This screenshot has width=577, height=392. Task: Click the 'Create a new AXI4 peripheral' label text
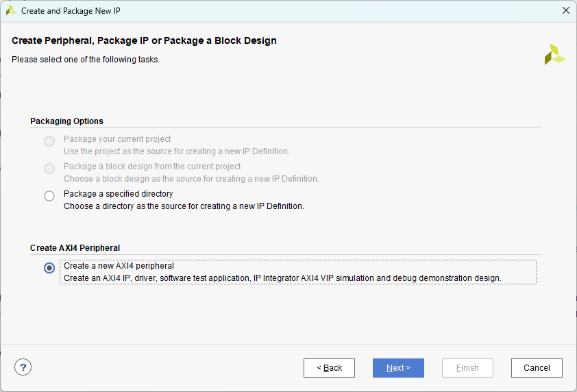(x=119, y=266)
